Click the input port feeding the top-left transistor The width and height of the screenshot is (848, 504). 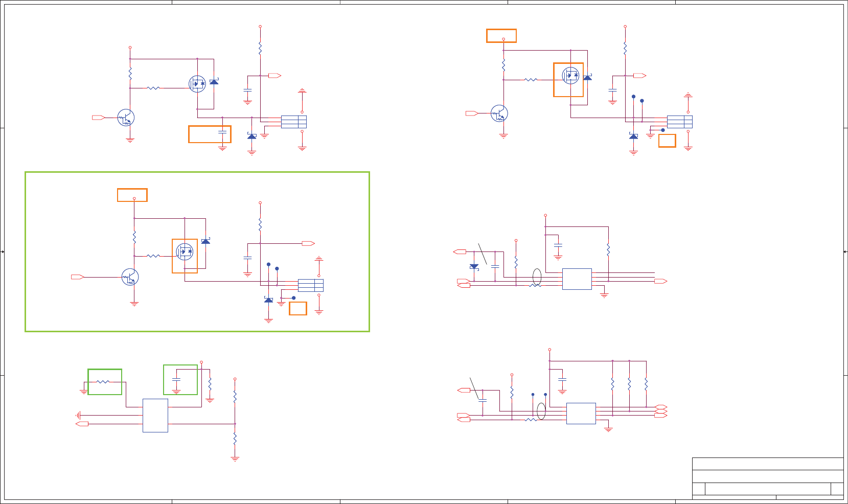click(x=98, y=118)
